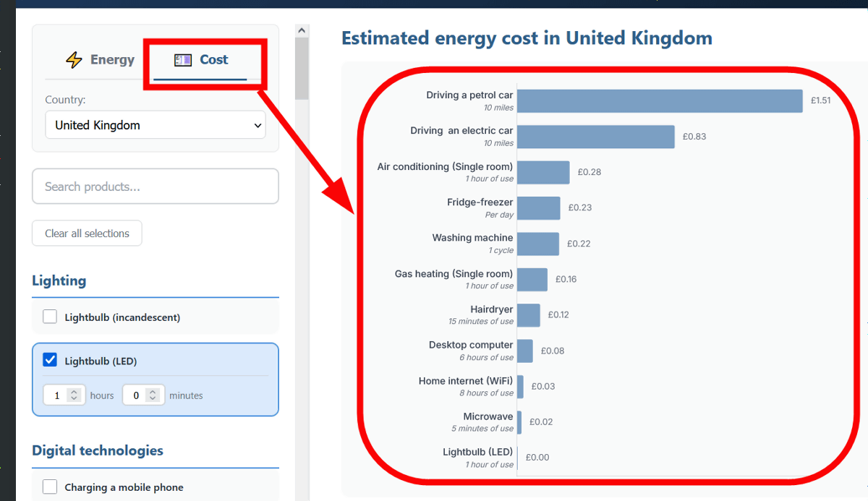Click the banknote icon beside Cost
The height and width of the screenshot is (501, 868).
tap(183, 60)
